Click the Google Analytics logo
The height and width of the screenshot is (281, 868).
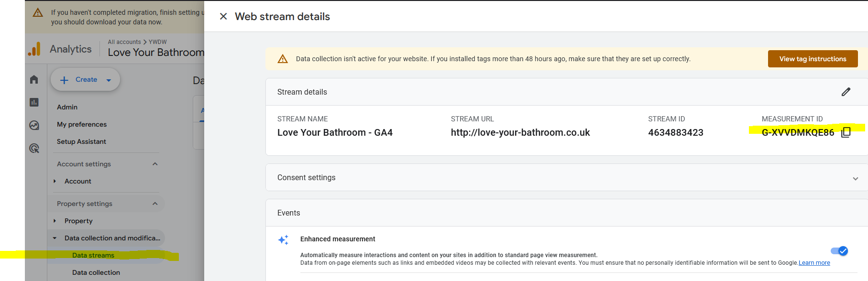coord(34,48)
